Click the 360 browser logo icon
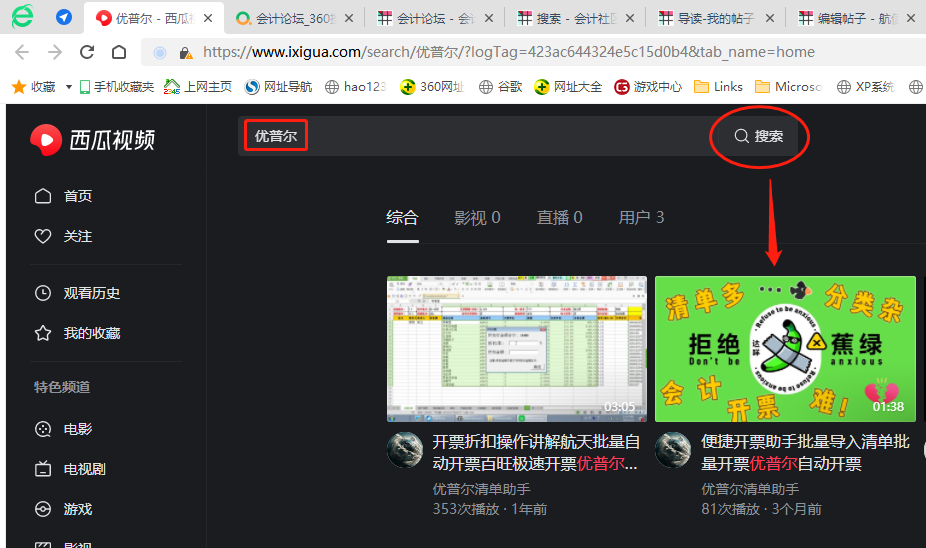926x548 pixels. (22, 17)
